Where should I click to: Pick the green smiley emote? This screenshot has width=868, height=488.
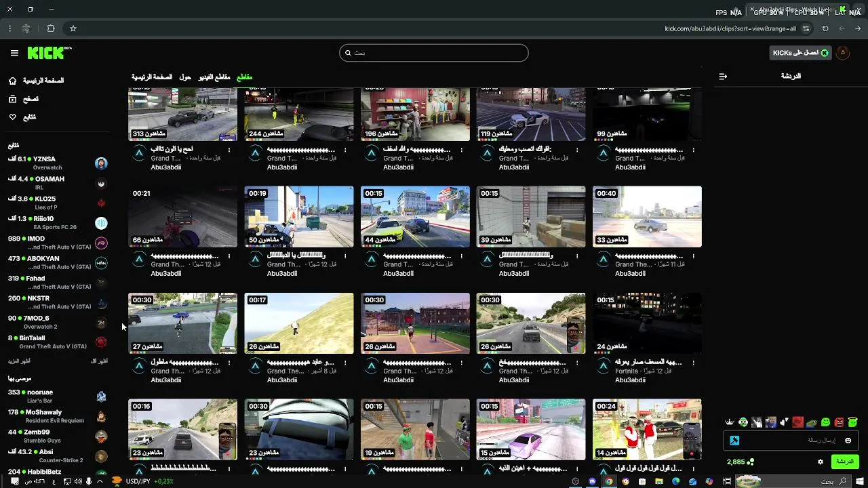[x=825, y=422]
